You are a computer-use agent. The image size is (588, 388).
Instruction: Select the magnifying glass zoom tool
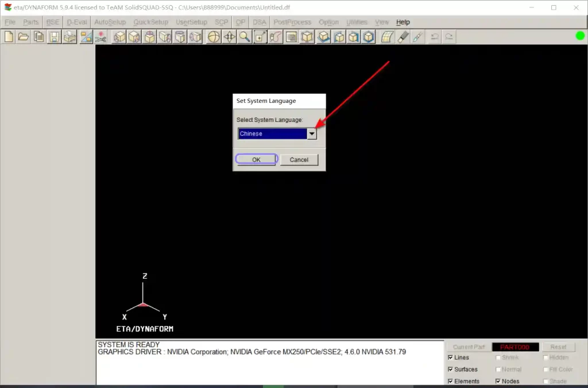click(245, 37)
